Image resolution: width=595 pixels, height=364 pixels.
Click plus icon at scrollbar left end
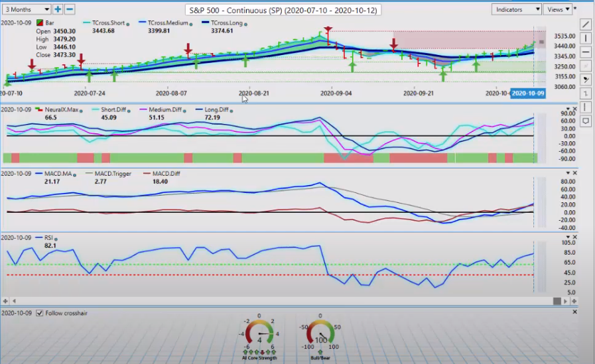[x=5, y=301]
